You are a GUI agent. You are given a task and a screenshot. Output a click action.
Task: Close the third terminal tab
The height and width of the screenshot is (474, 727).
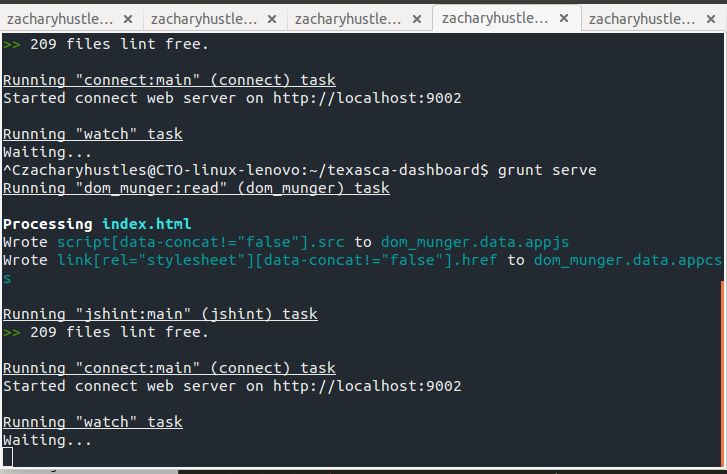[417, 19]
